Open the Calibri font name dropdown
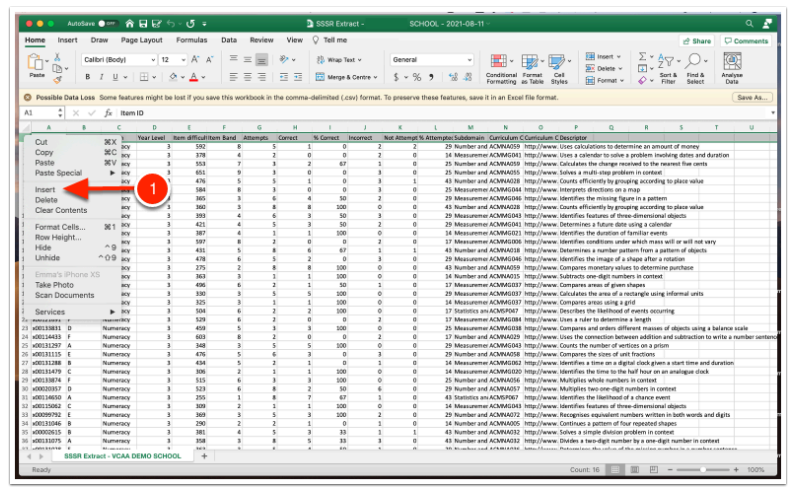The width and height of the screenshot is (793, 489). pyautogui.click(x=116, y=60)
